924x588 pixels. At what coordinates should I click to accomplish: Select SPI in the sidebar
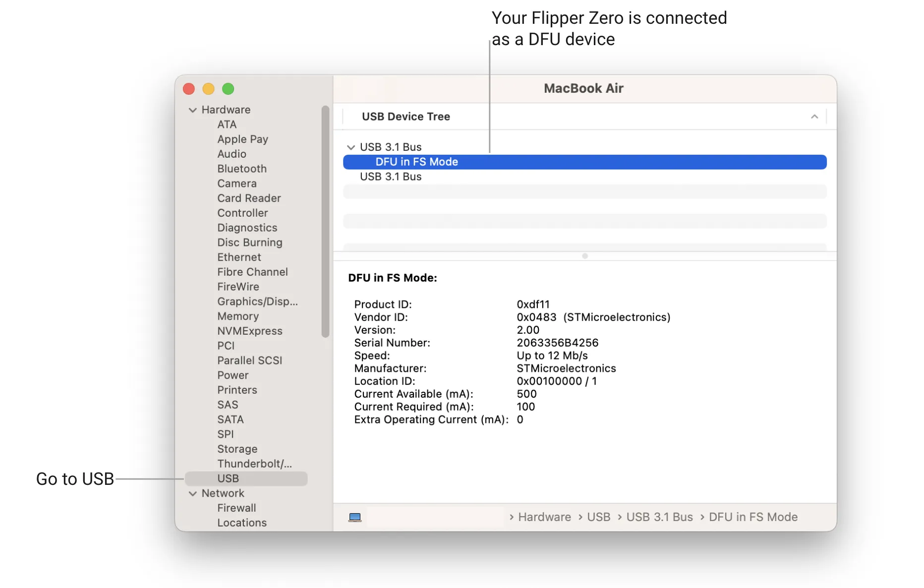(226, 434)
